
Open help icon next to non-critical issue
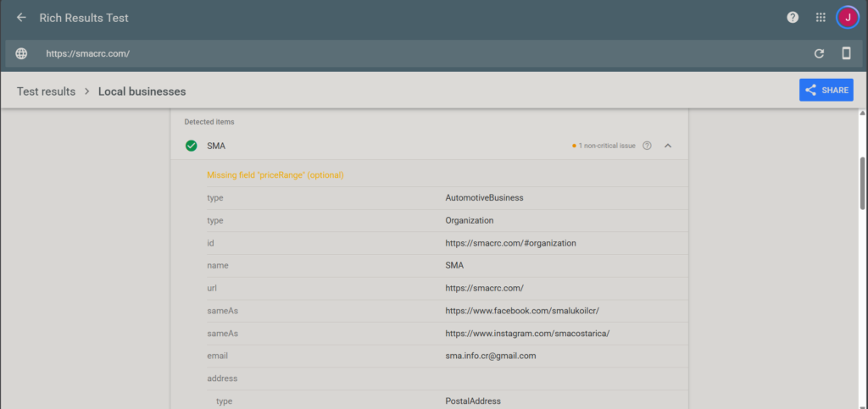tap(647, 146)
